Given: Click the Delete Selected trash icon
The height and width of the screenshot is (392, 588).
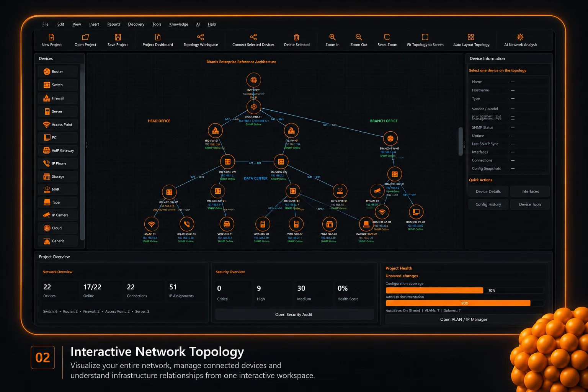Looking at the screenshot, I should 297,37.
